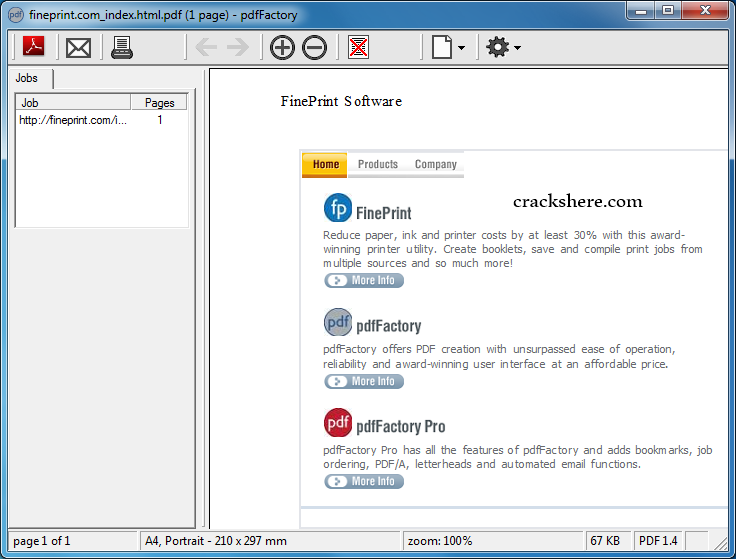Viewport: 736px width, 559px height.
Task: Click the 'FinePrint Software' page title text
Action: tap(341, 101)
